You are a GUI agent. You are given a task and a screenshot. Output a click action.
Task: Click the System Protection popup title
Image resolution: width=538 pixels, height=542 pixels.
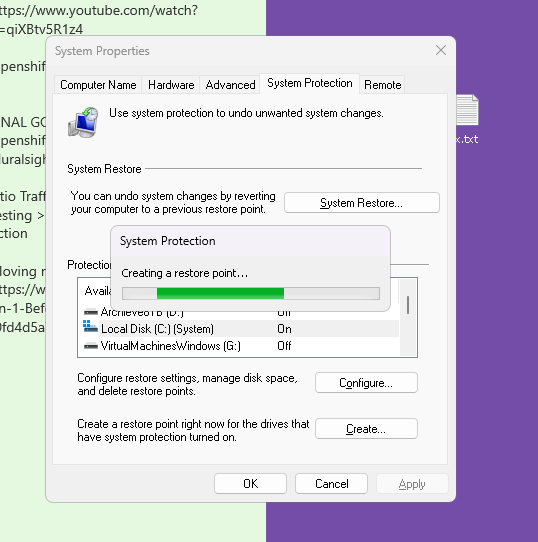[x=168, y=241]
